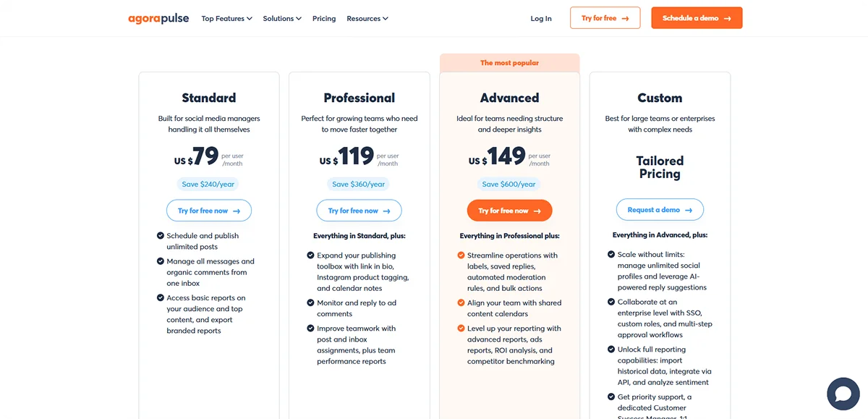The image size is (868, 419).
Task: Click the checkmark beside Monitor and reply to ad comments
Action: click(x=311, y=302)
